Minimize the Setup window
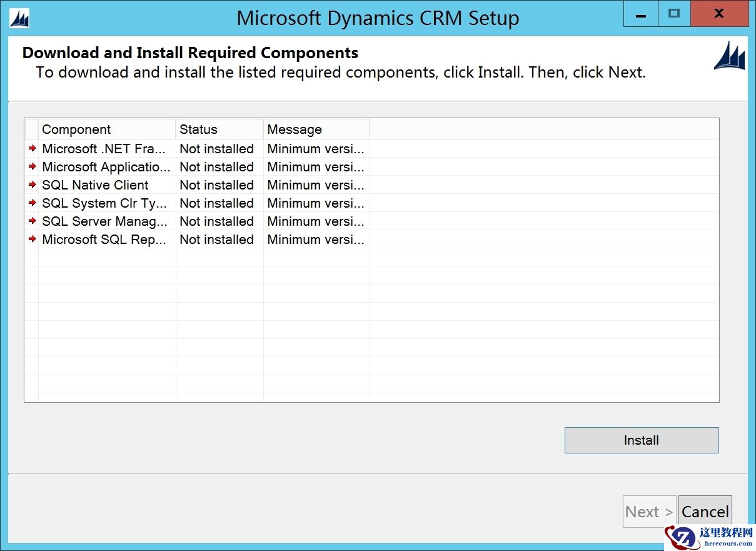The width and height of the screenshot is (756, 551). pyautogui.click(x=640, y=14)
